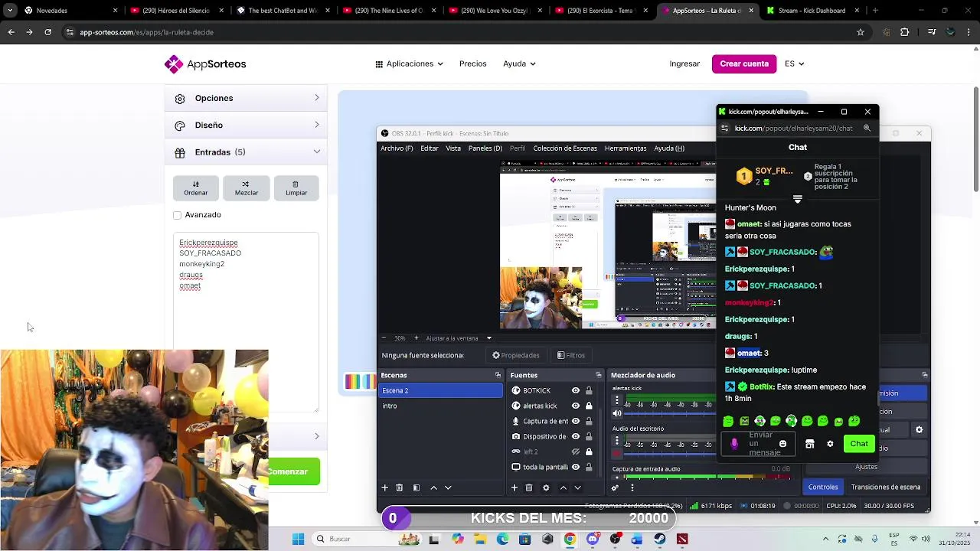
Task: Open Chrome extensions puzzle icon
Action: (905, 32)
